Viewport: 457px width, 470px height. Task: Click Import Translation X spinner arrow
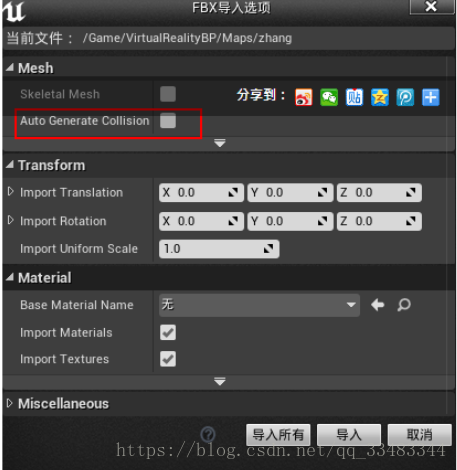233,192
